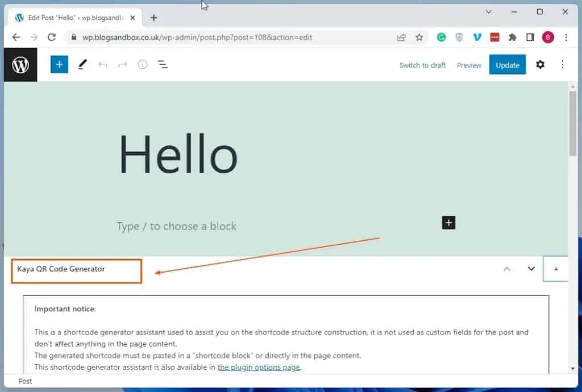Add block with black plus button
The image size is (582, 392).
click(449, 223)
